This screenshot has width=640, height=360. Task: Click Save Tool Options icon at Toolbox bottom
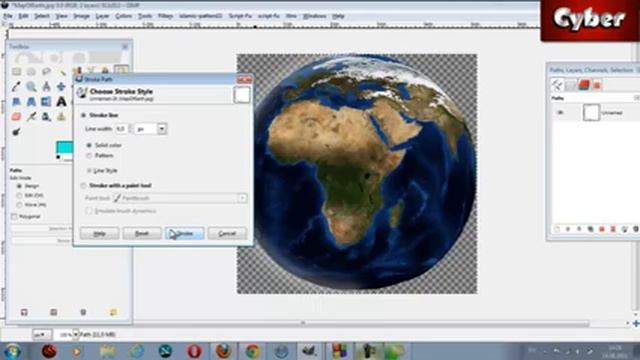tap(24, 312)
